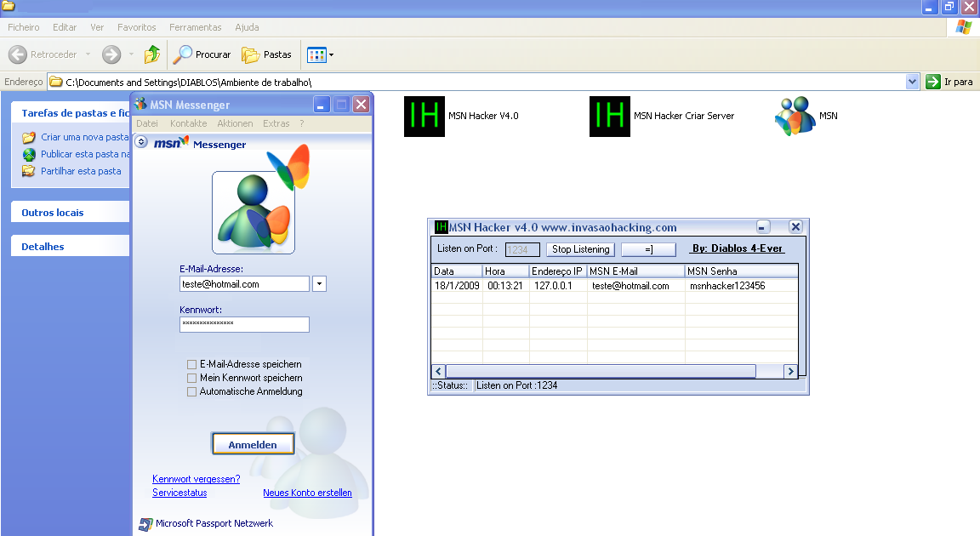980x536 pixels.
Task: Click the horizontal scrollbar left arrow
Action: (438, 371)
